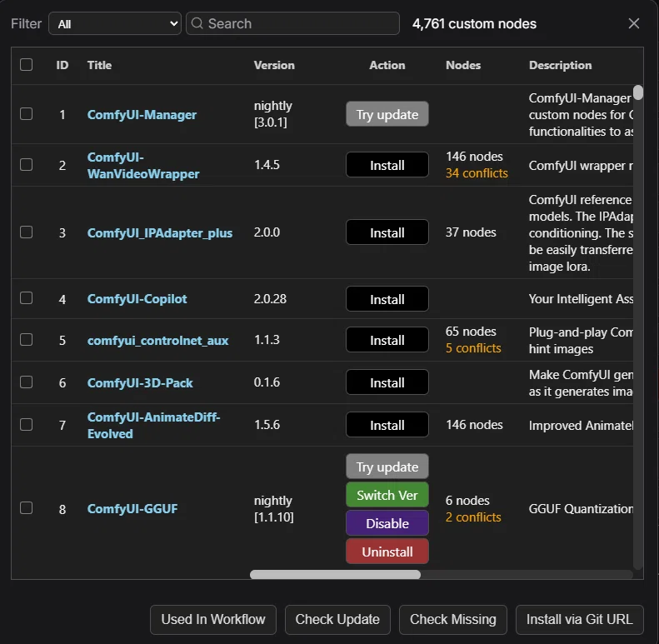Click the Check Missing button
Viewport: 659px width, 644px height.
click(x=453, y=619)
